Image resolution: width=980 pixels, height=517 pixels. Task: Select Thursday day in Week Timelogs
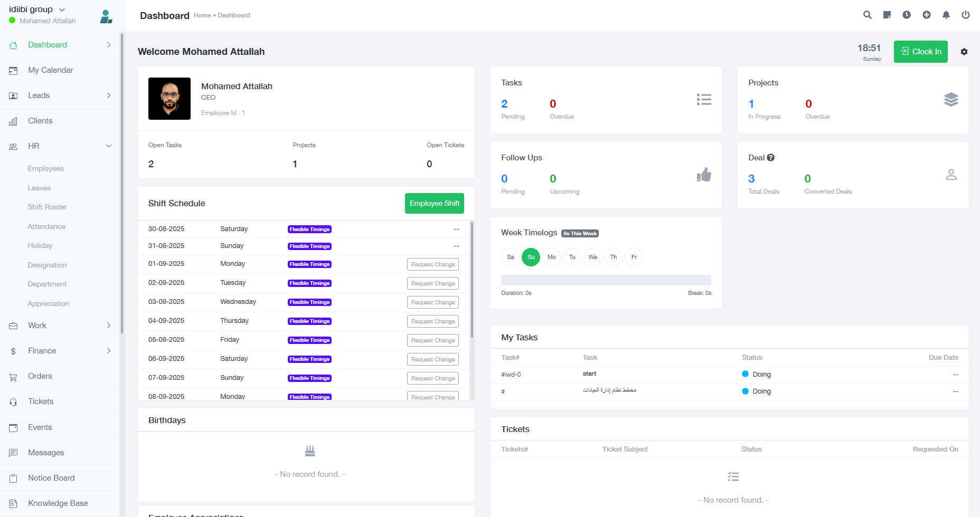click(614, 257)
